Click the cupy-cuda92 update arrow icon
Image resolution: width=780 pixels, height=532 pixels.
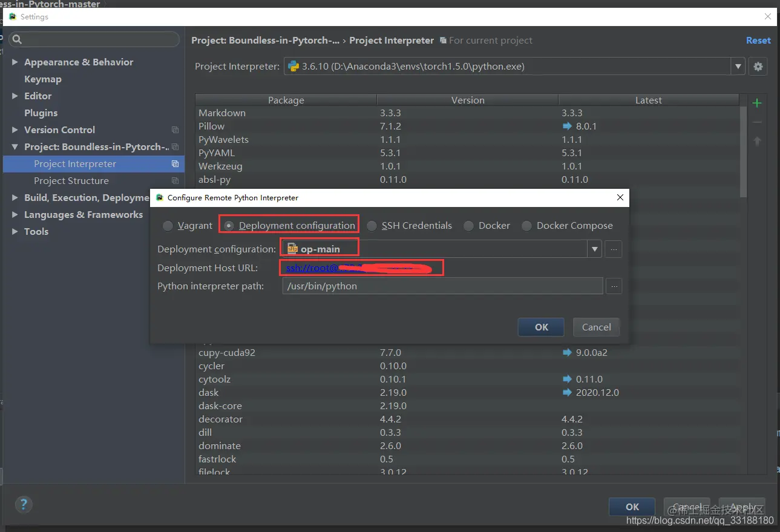(567, 352)
